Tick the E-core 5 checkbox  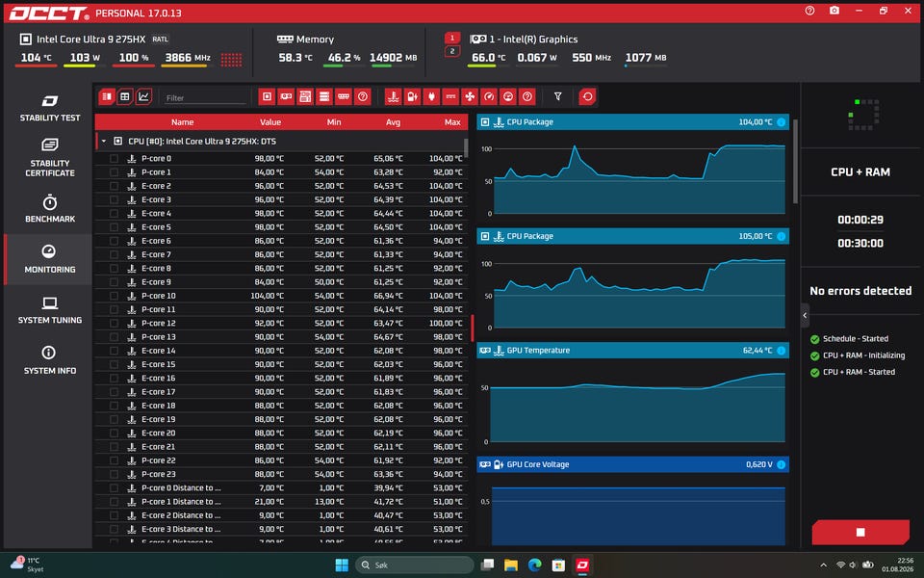pyautogui.click(x=114, y=227)
